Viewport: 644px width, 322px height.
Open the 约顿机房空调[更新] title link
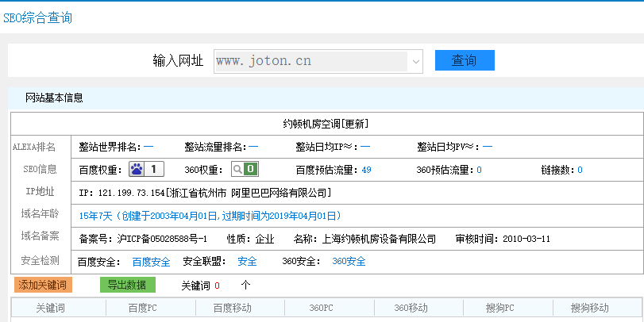coord(326,124)
